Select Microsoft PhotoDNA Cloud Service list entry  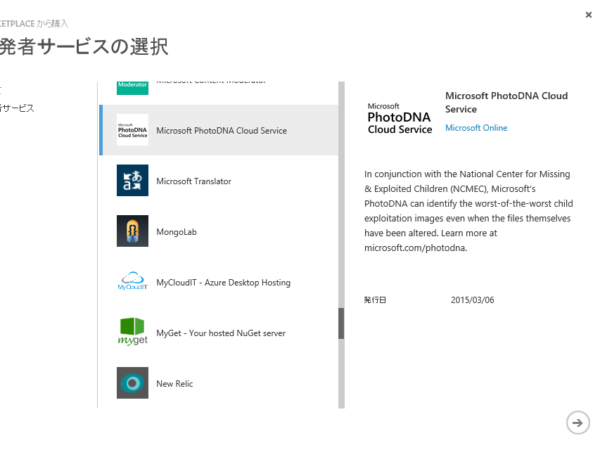[219, 130]
